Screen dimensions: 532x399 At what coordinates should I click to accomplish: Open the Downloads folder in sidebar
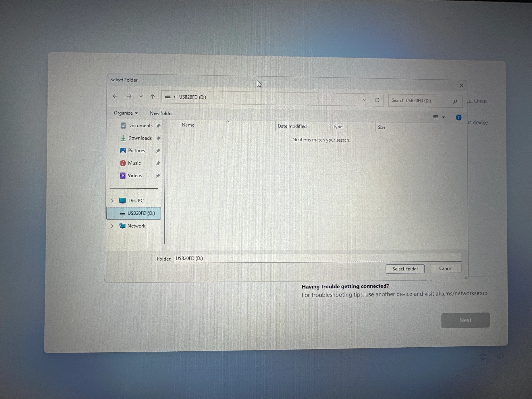point(140,138)
